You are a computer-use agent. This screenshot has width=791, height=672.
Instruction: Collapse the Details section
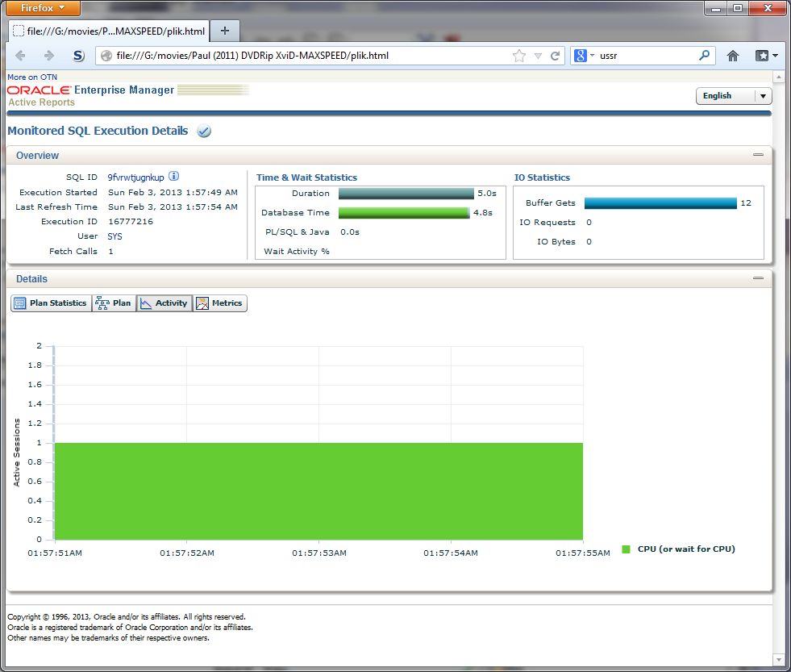[x=758, y=278]
